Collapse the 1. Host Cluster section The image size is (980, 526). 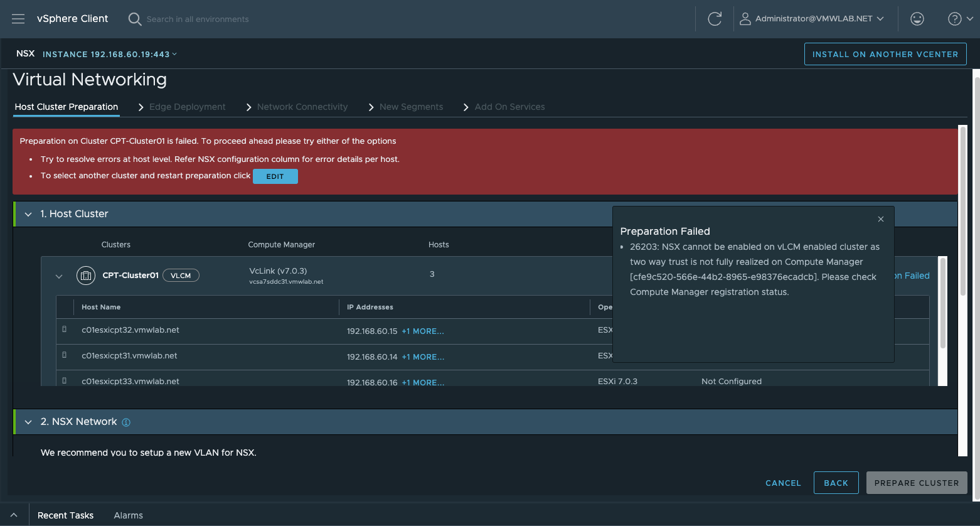pos(28,214)
